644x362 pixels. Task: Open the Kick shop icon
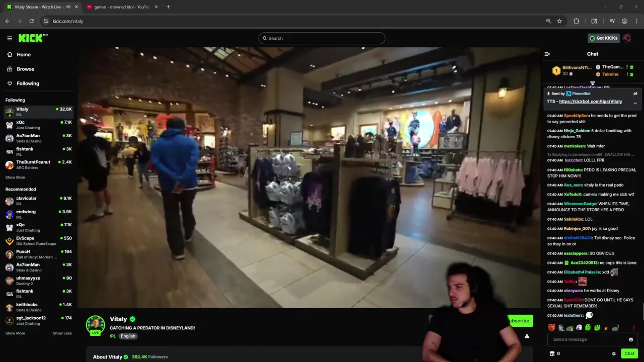(x=552, y=353)
